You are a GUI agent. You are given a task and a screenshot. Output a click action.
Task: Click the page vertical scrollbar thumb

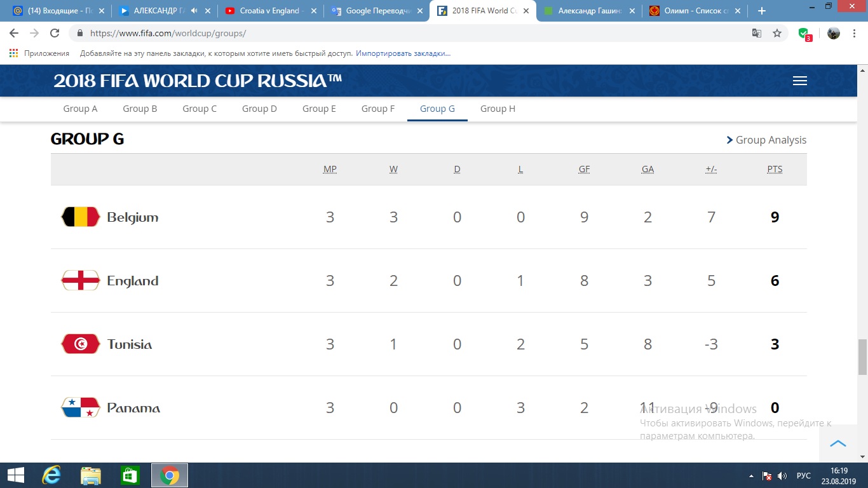tap(862, 357)
